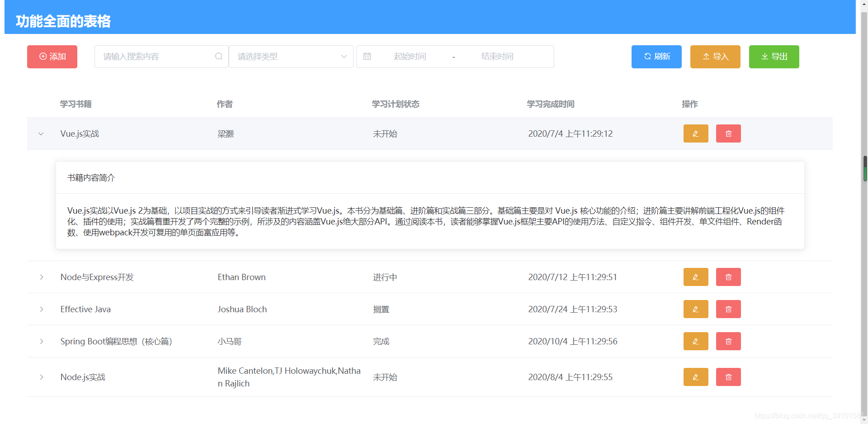Click the Ethan Brown author cell
Image resolution: width=868 pixels, height=424 pixels.
coord(242,277)
